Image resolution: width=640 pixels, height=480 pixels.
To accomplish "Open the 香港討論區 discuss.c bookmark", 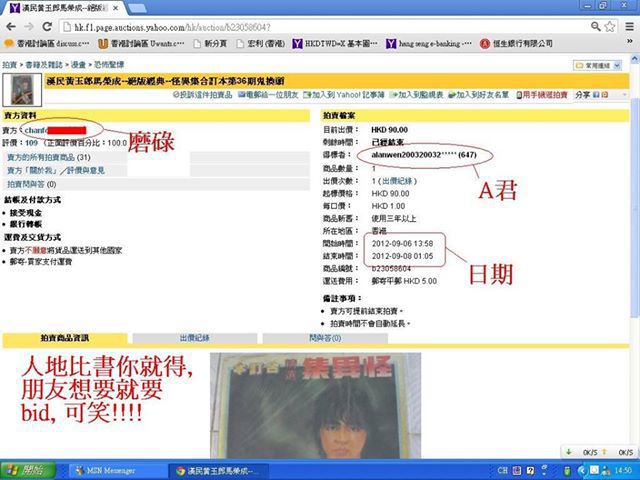I will click(x=47, y=43).
